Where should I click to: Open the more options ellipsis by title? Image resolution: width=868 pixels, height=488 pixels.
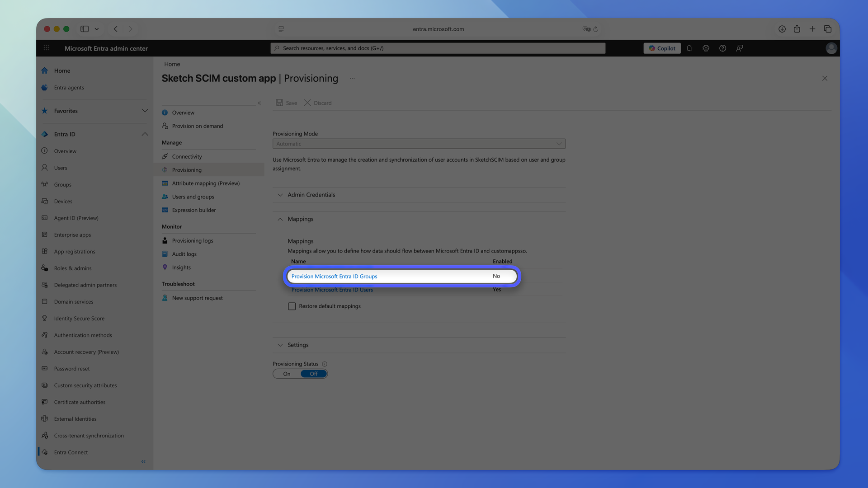352,79
